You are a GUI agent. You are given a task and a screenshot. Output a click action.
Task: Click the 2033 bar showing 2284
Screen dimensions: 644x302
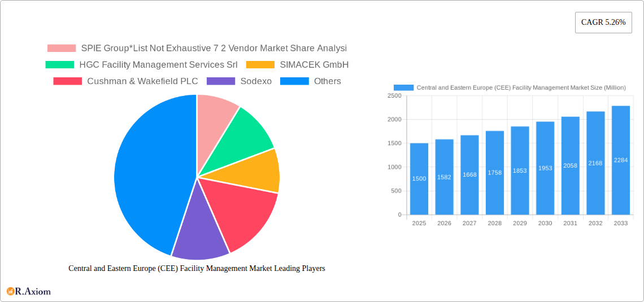[621, 160]
